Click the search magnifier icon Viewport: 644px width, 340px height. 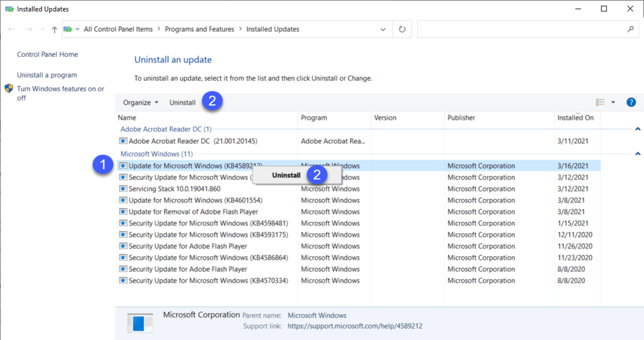[630, 29]
